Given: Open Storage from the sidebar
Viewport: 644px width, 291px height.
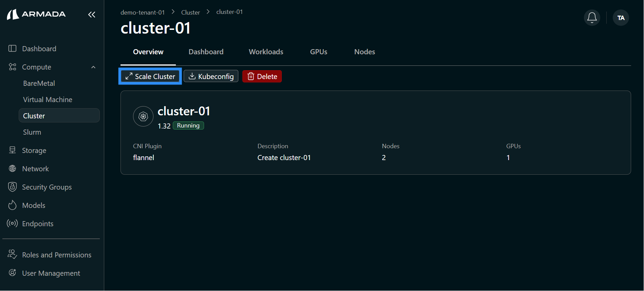Looking at the screenshot, I should (x=34, y=150).
